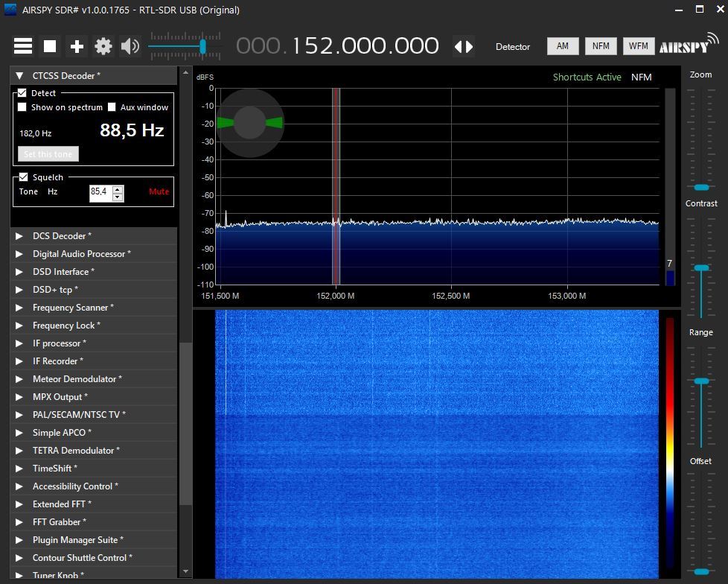This screenshot has height=584, width=728.
Task: Click the frequency step arrows icon
Action: click(x=464, y=46)
